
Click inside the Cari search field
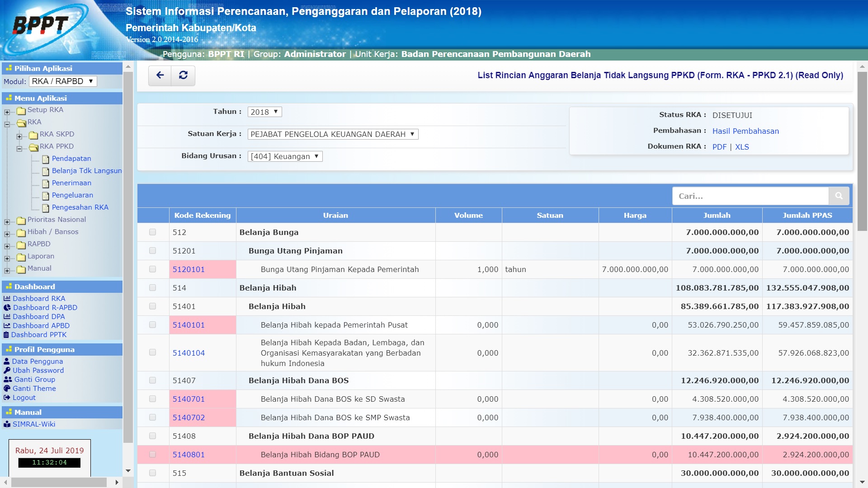tap(750, 196)
